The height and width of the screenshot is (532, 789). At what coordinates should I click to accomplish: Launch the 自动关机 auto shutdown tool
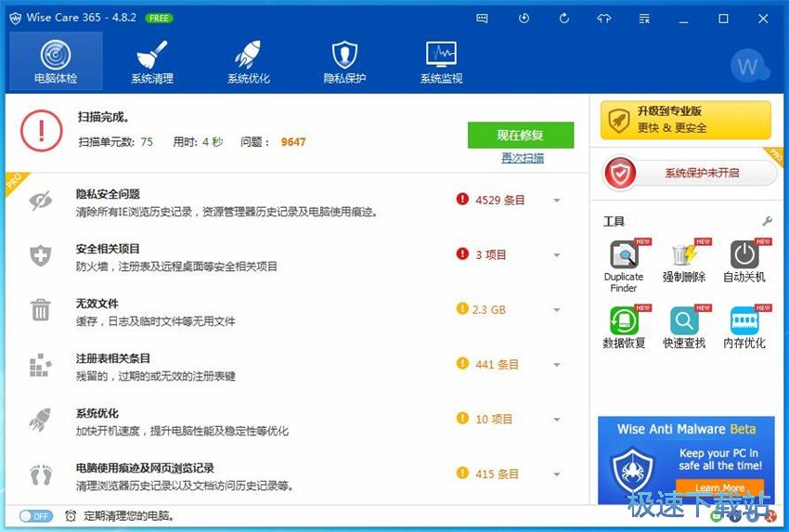coord(744,261)
